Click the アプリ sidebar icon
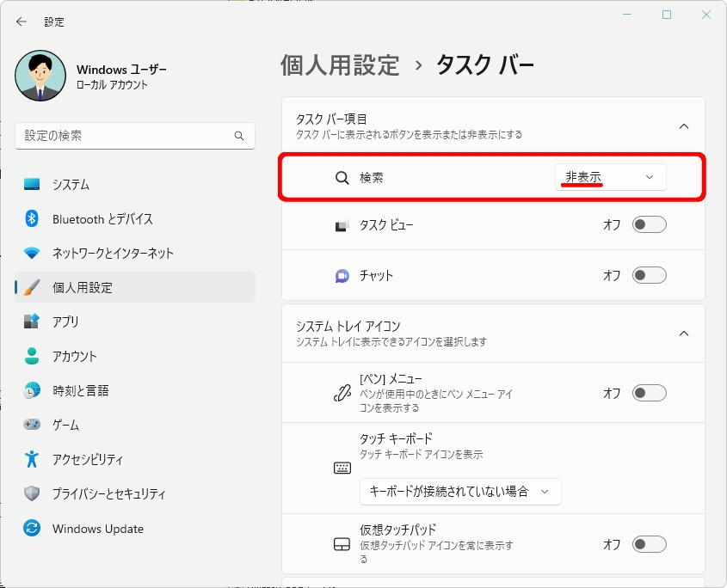This screenshot has height=588, width=727. 32,322
